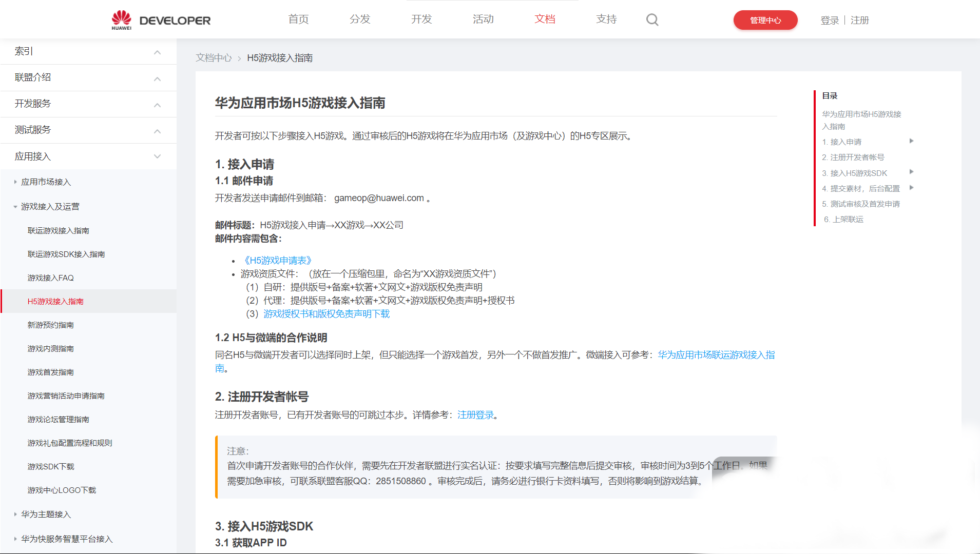Open the 分发 nav item
The height and width of the screenshot is (554, 980).
click(x=360, y=19)
